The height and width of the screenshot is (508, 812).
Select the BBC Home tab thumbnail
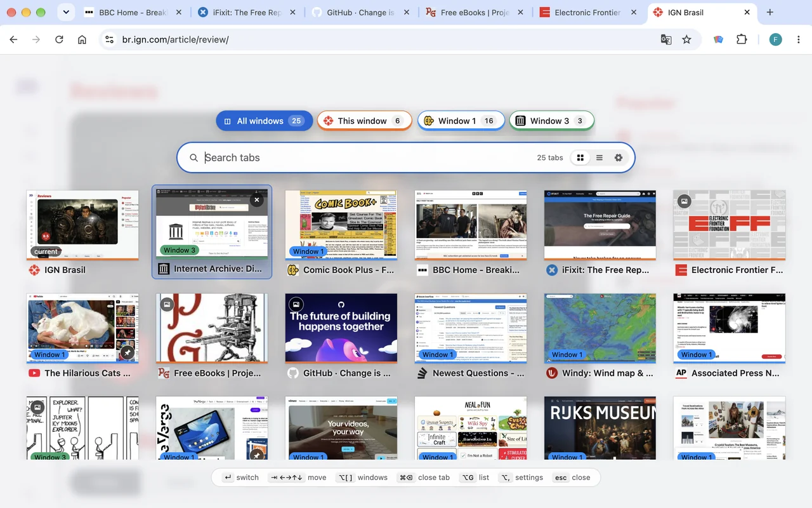point(471,224)
